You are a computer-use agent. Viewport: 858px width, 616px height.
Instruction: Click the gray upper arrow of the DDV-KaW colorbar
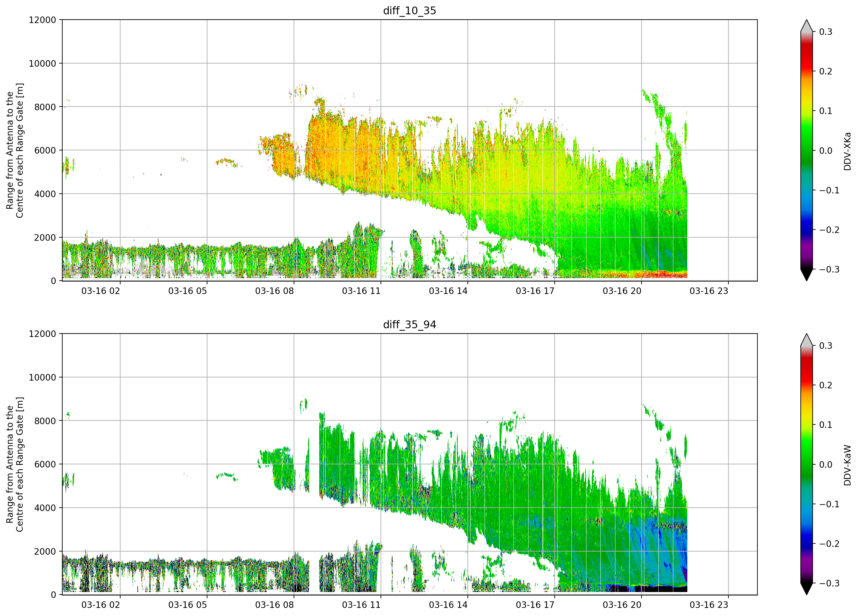tap(807, 340)
